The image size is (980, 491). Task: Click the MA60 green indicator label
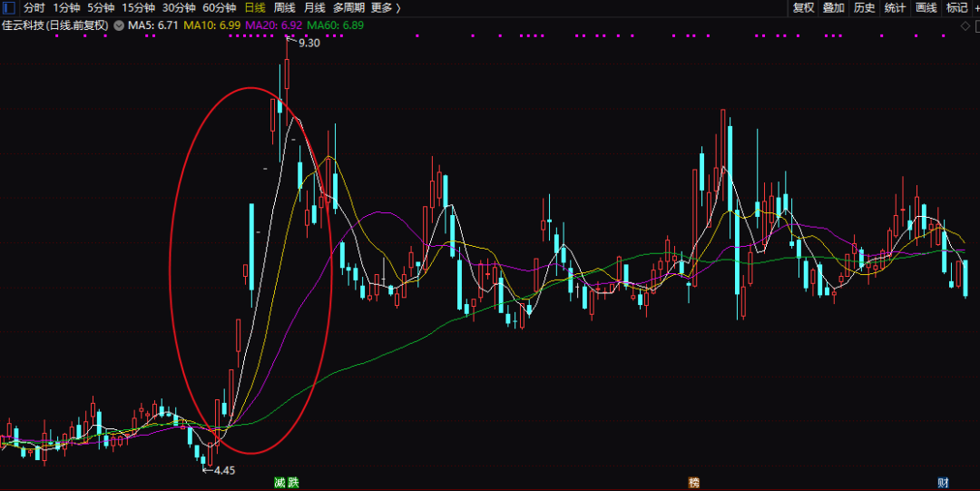point(335,25)
